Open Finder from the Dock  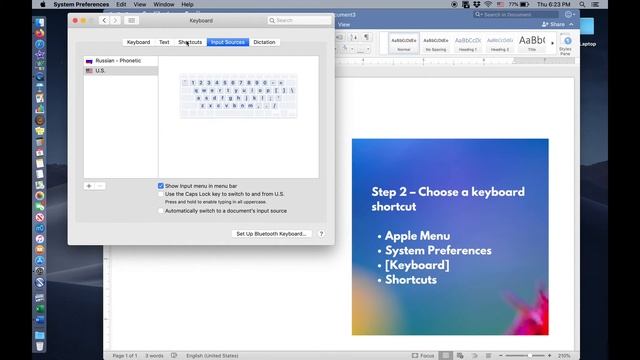click(x=40, y=22)
